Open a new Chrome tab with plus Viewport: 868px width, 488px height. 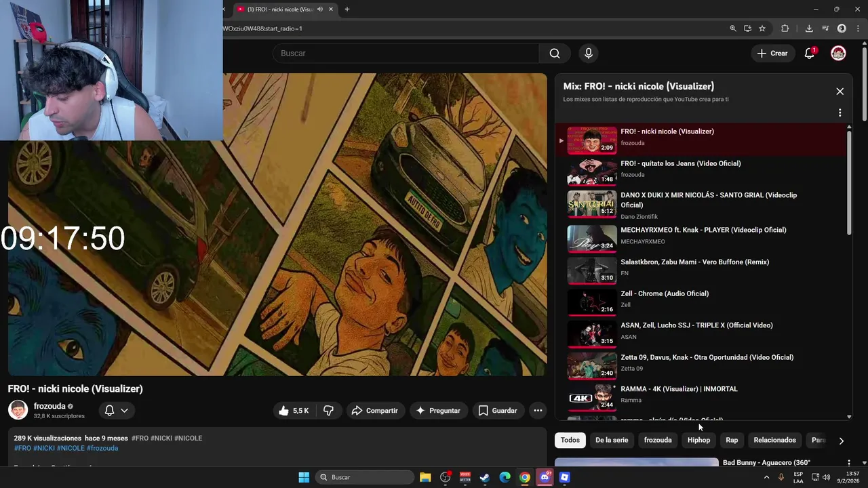coord(347,9)
